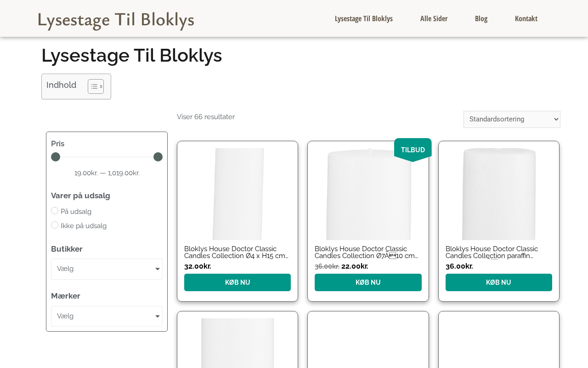Click KØB NU for the 22.00kr sale candle

368,282
